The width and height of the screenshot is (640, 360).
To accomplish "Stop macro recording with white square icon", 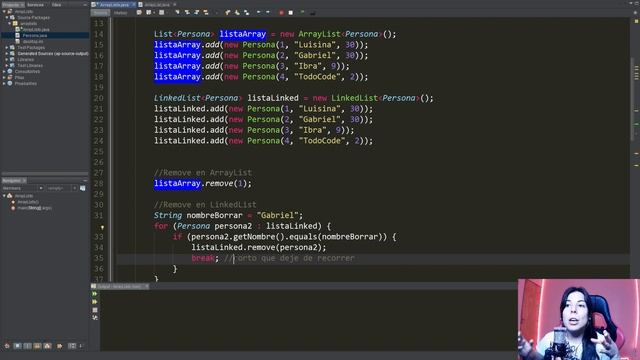I will point(291,13).
